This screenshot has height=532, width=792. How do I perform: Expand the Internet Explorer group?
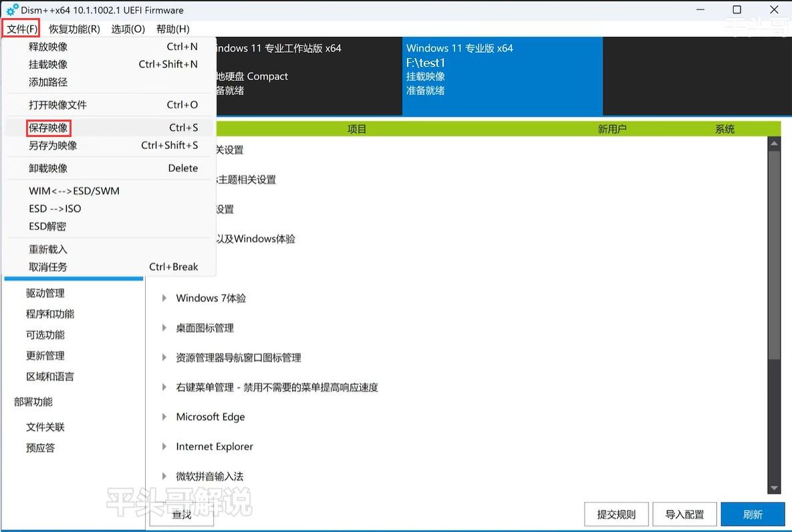[164, 446]
